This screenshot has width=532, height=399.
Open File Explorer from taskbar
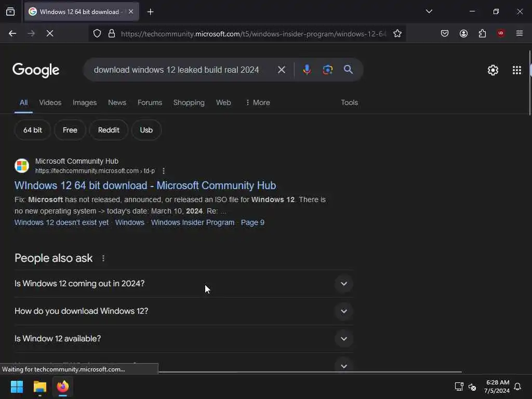coord(40,387)
